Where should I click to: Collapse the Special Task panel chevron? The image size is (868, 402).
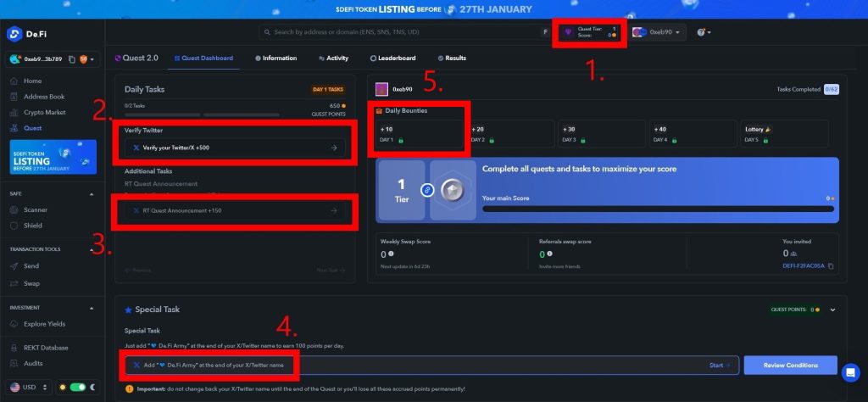click(x=832, y=310)
